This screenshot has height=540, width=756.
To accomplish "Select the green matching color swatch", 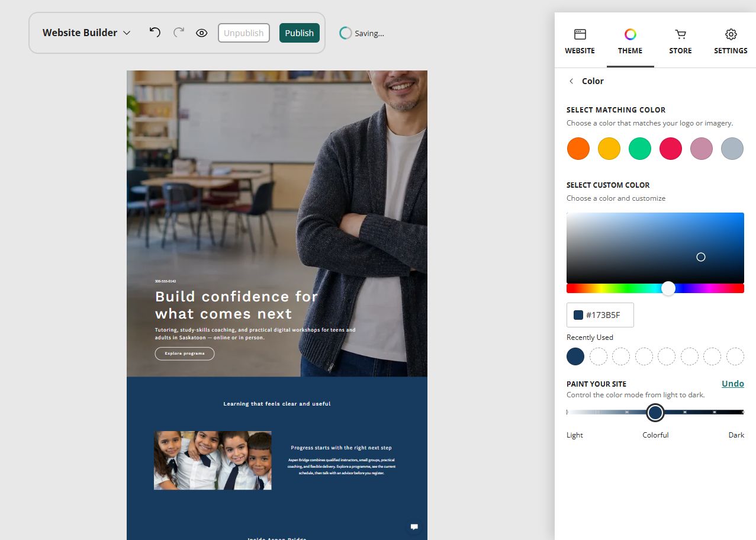I will 640,149.
